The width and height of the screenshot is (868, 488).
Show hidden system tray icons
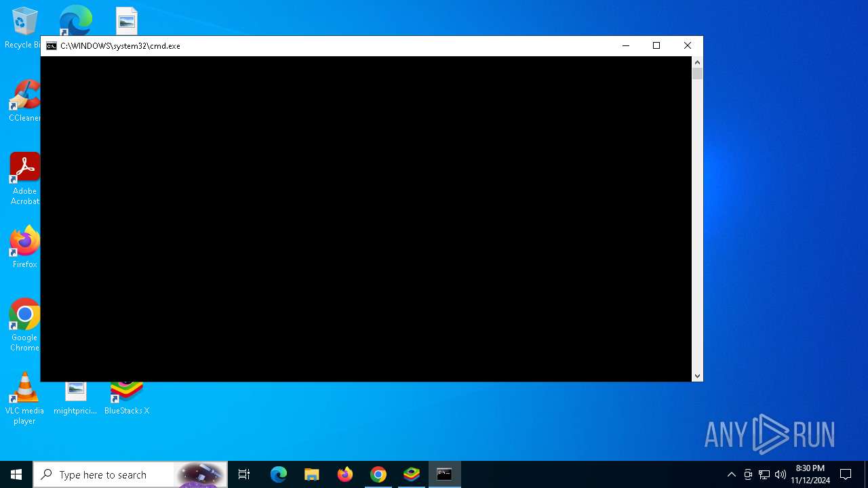731,474
